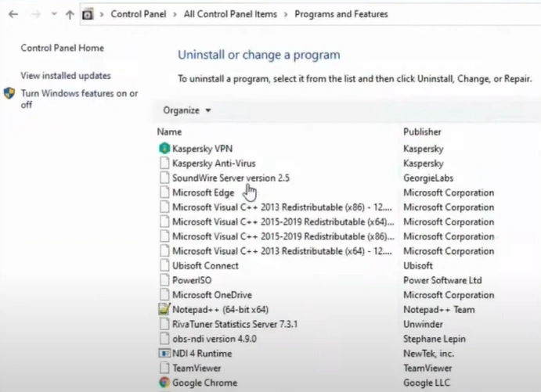Click icon of Visual C++ 2013 (x64)
541x392 pixels.
(164, 250)
